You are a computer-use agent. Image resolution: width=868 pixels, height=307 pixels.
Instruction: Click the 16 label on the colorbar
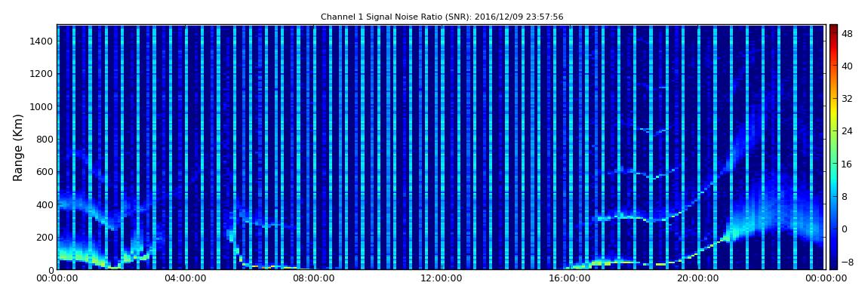pyautogui.click(x=847, y=164)
